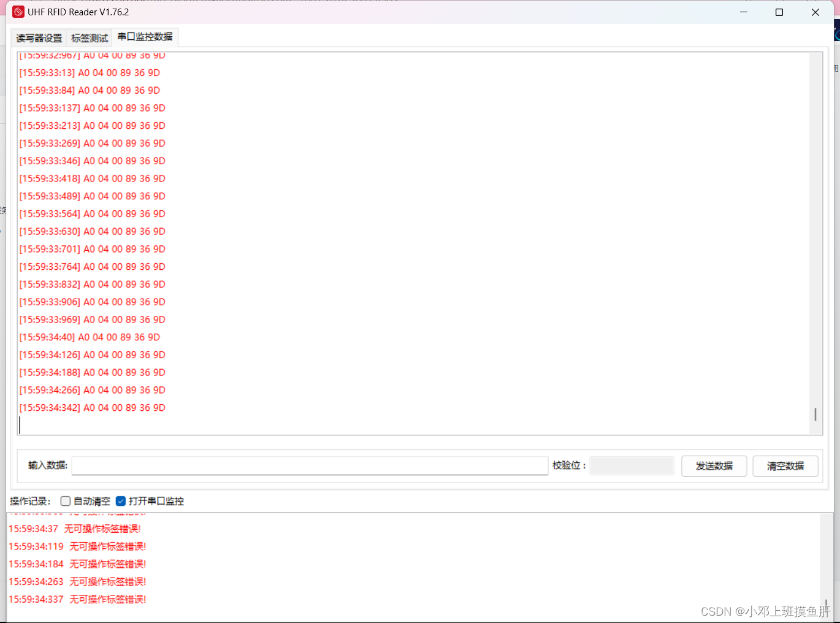Click the 操作记录 label

pos(31,501)
